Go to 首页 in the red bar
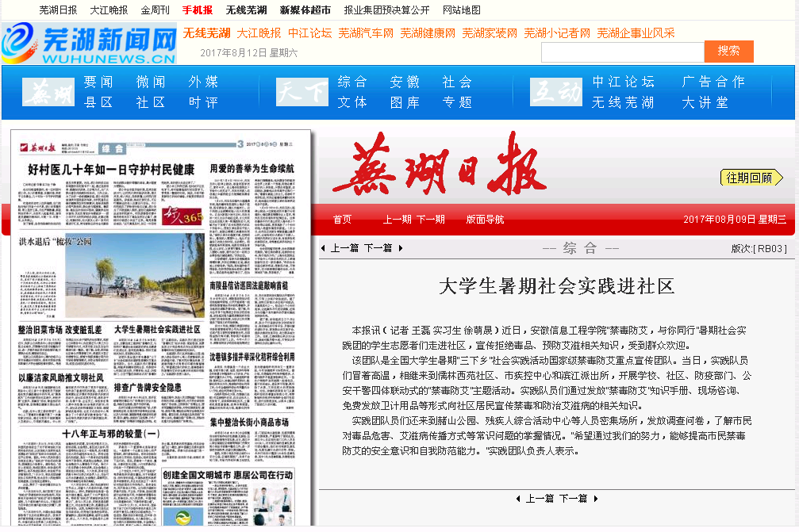The width and height of the screenshot is (799, 532). pyautogui.click(x=342, y=220)
